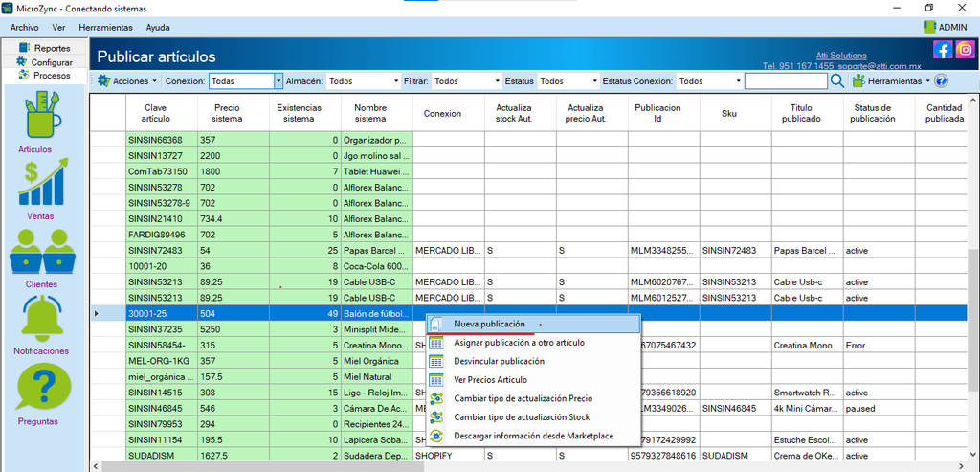Switch to the Reportes tab
The height and width of the screenshot is (472, 980).
pyautogui.click(x=44, y=48)
